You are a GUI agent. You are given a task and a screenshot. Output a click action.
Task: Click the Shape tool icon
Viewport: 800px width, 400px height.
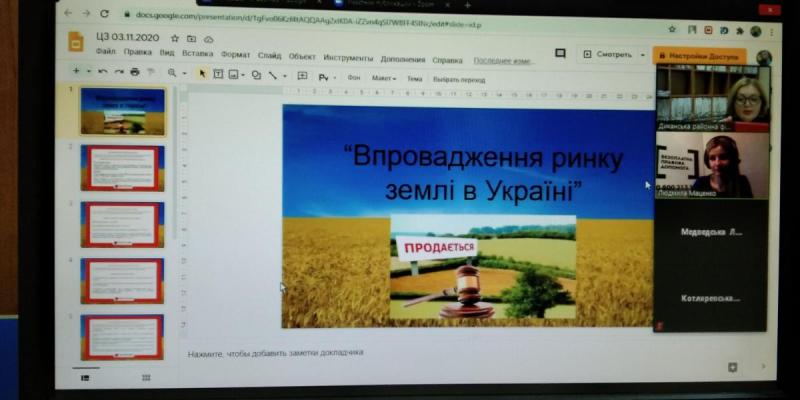click(256, 75)
